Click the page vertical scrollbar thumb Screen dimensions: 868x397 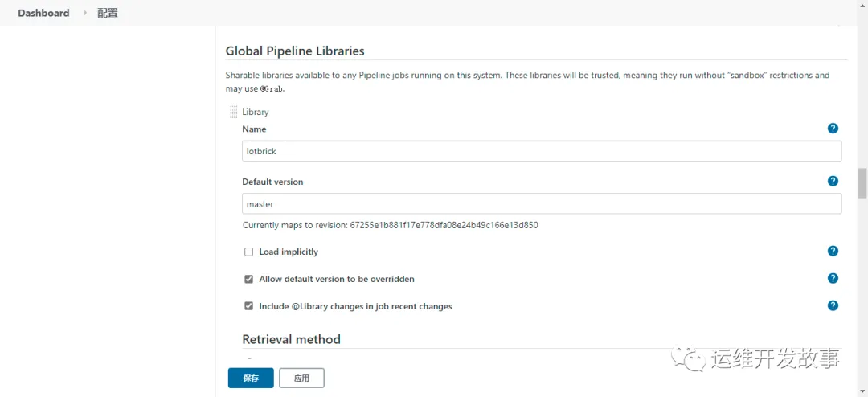point(862,182)
